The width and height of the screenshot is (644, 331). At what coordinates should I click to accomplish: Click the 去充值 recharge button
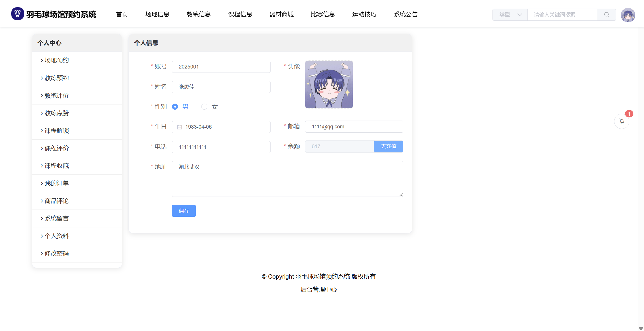tap(388, 147)
